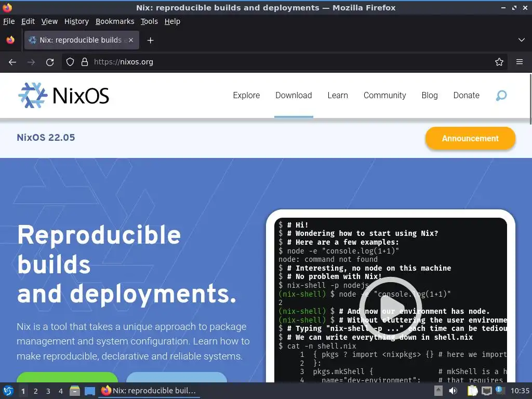Go back using the back arrow
The width and height of the screenshot is (532, 399).
tap(12, 62)
